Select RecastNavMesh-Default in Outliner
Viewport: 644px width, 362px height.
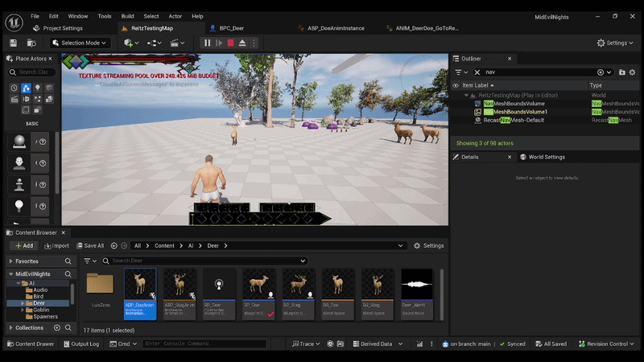[514, 120]
